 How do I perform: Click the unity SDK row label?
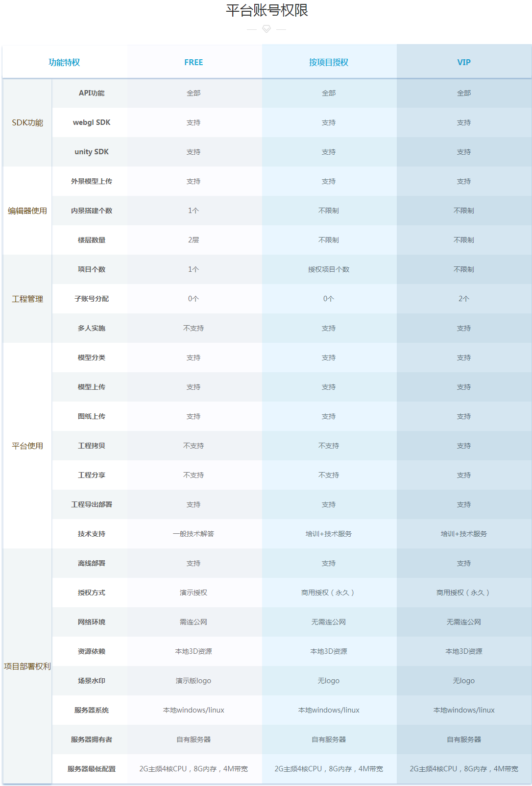92,152
